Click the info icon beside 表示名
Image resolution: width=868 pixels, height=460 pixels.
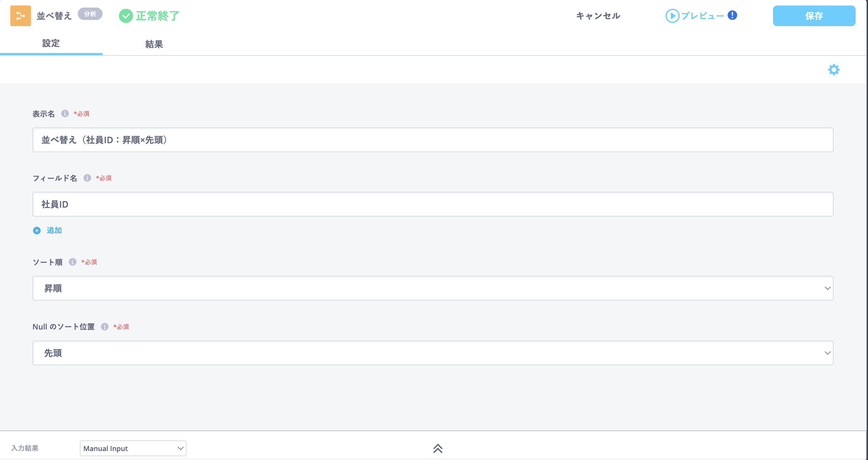click(x=65, y=114)
